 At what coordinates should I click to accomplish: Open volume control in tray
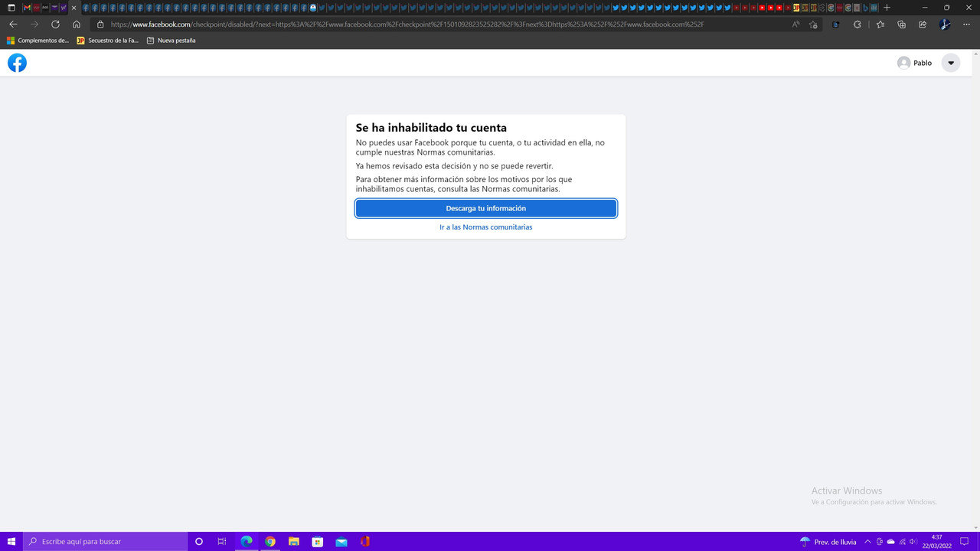point(913,542)
